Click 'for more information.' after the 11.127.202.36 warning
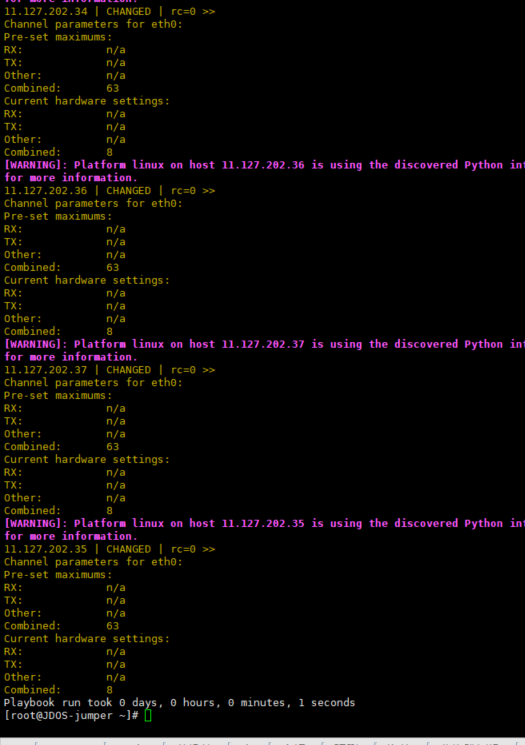Image resolution: width=525 pixels, height=745 pixels. coord(71,178)
